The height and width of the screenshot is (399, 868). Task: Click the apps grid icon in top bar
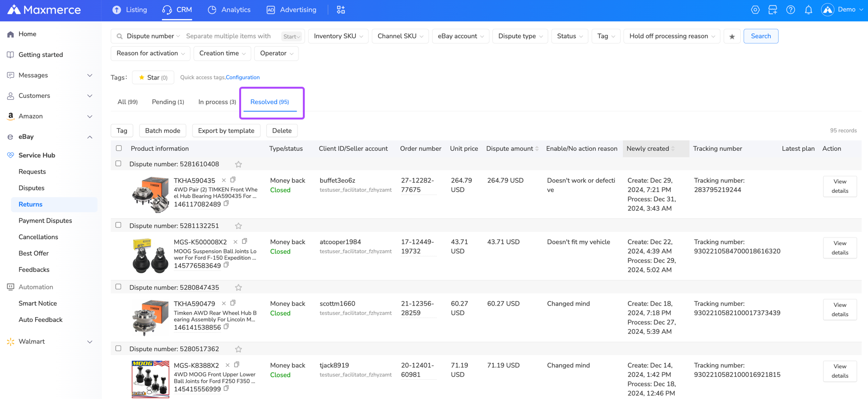click(341, 10)
